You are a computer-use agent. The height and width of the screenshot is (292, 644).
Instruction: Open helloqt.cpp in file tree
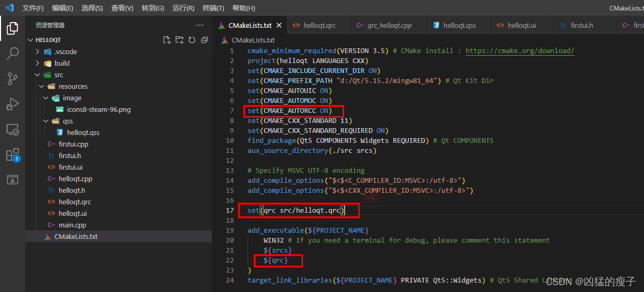tap(76, 179)
